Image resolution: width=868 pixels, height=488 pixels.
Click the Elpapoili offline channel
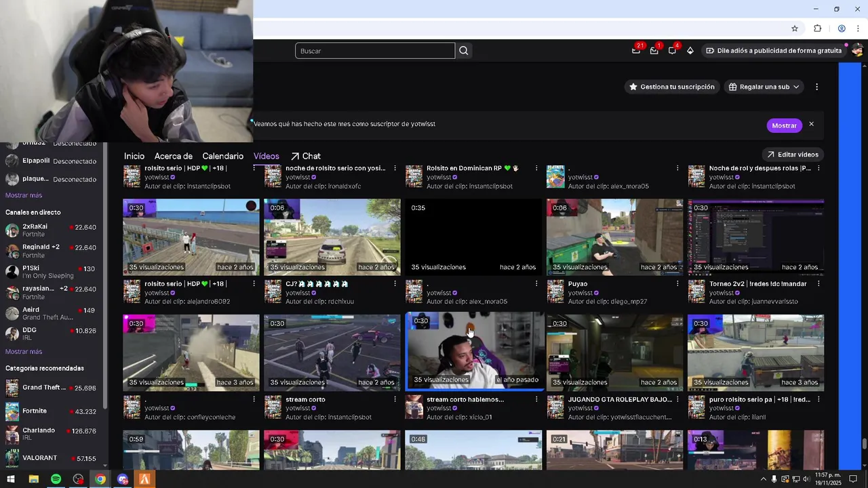(51, 161)
